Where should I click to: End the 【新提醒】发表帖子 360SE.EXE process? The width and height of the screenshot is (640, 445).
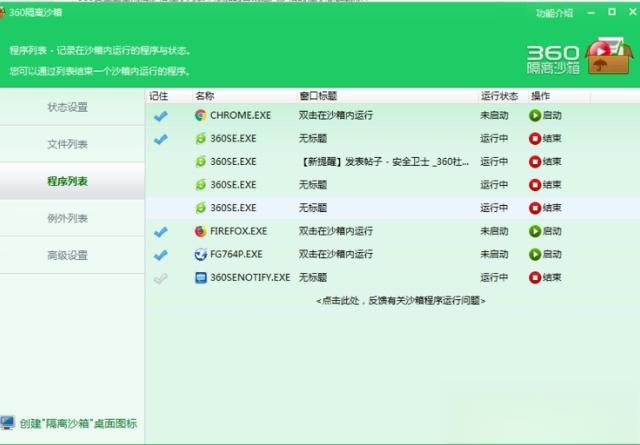(545, 162)
